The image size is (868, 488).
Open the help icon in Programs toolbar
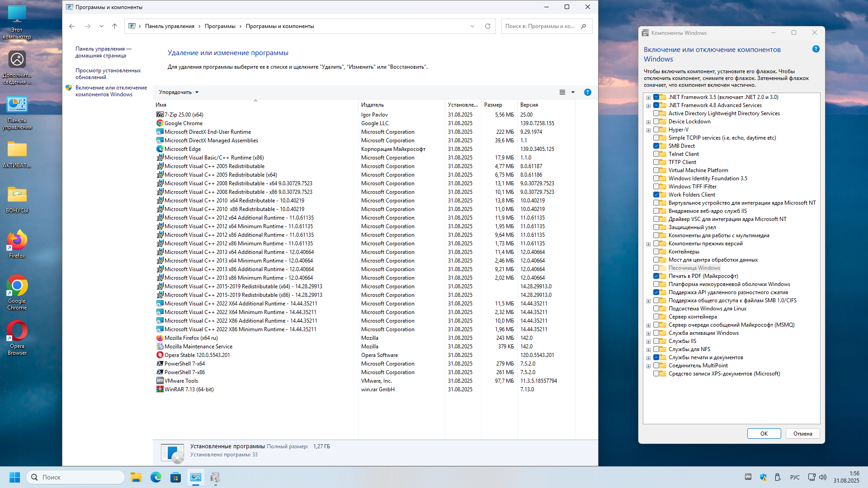pyautogui.click(x=588, y=92)
